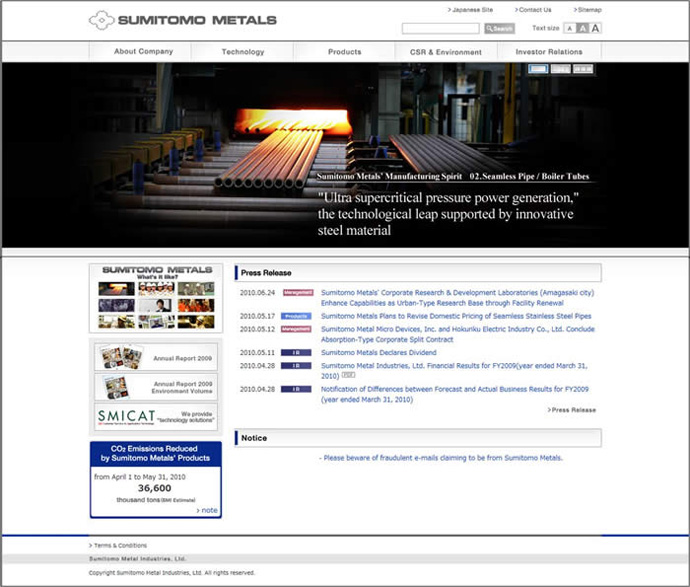690x587 pixels.
Task: Open the Technology menu
Action: point(243,51)
